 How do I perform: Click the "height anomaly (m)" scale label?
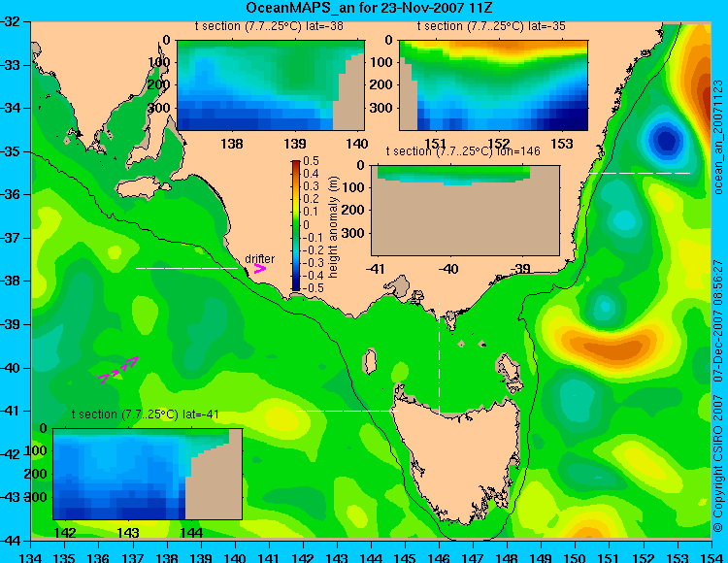pos(333,226)
